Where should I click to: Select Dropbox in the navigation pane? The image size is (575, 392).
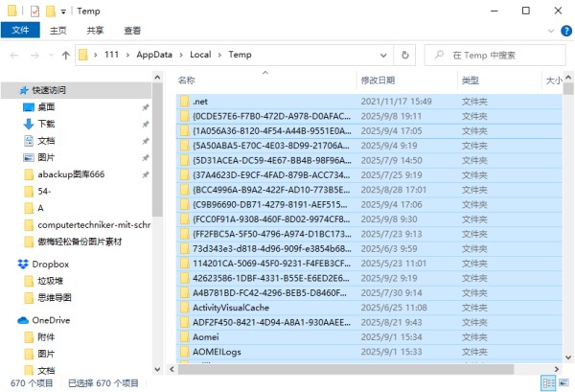pyautogui.click(x=50, y=265)
